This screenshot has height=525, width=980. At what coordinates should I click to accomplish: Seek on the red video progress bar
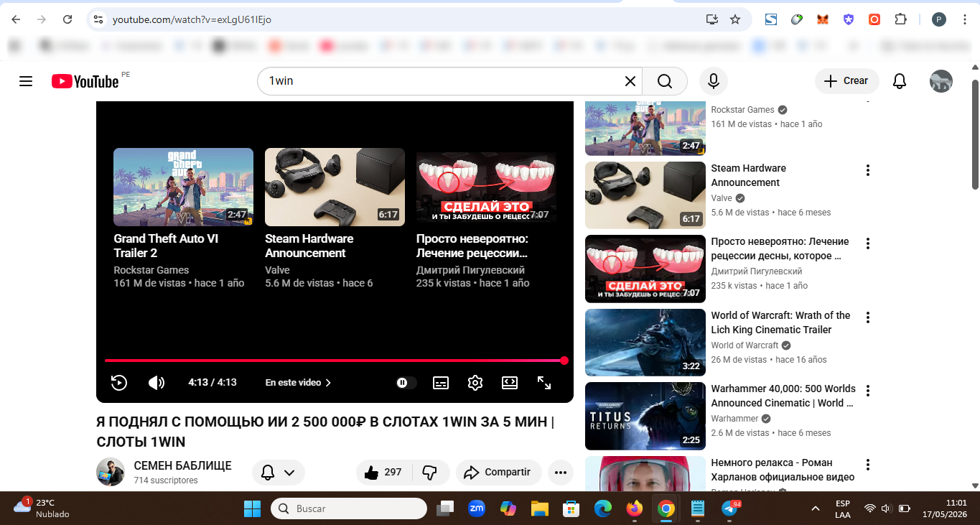tap(335, 361)
